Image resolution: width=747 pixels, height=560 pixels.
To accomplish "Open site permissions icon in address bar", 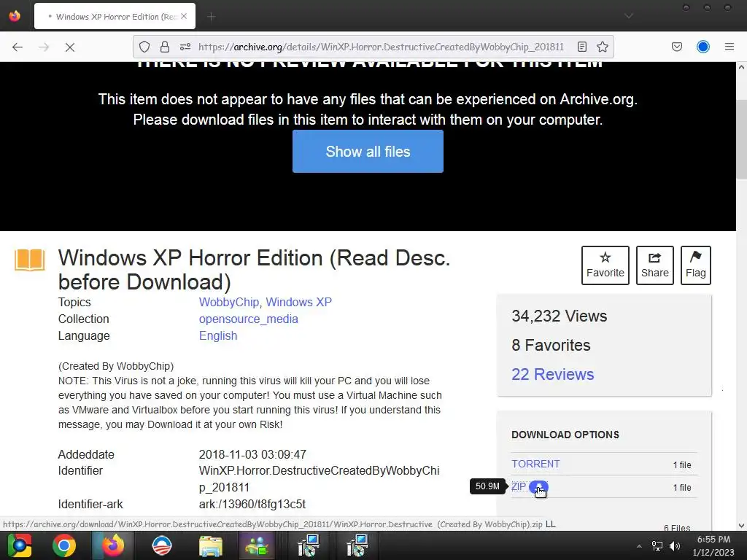I will pyautogui.click(x=185, y=47).
